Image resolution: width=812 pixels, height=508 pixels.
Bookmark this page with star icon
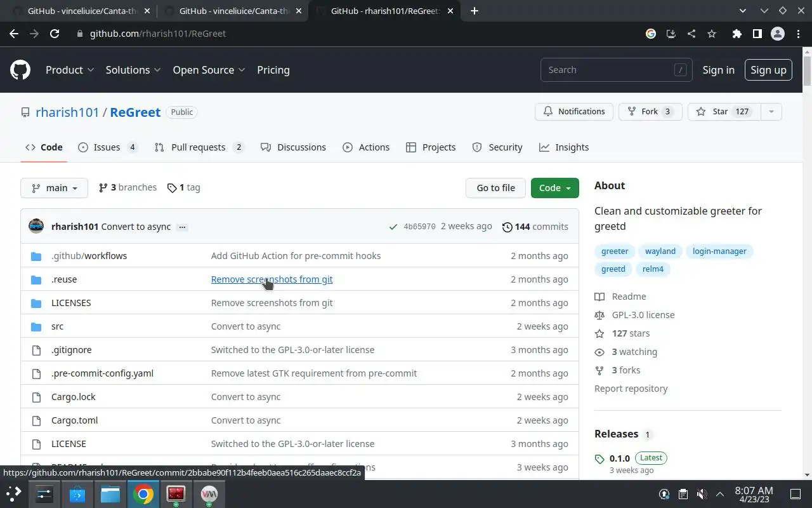tap(712, 34)
